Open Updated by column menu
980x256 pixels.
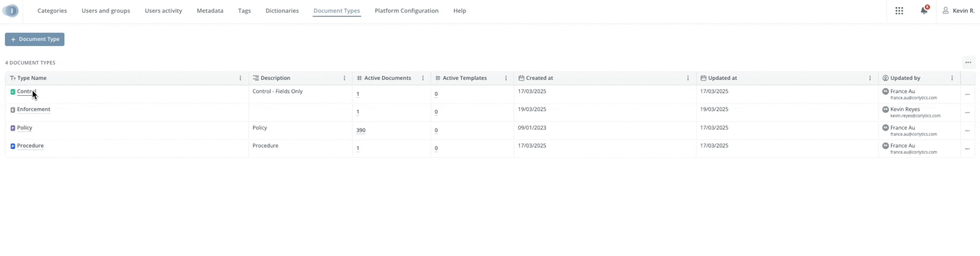952,78
